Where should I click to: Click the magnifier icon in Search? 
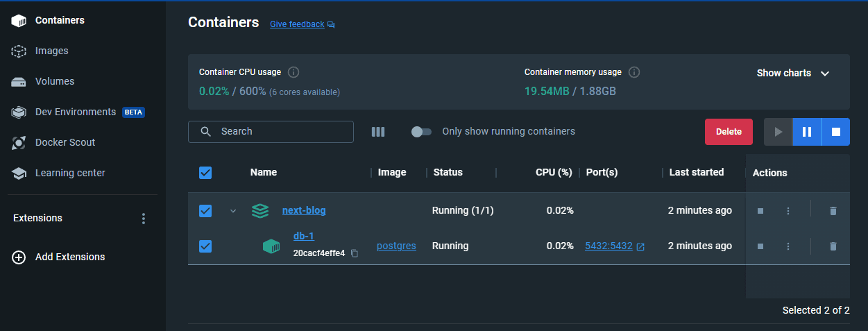click(205, 132)
